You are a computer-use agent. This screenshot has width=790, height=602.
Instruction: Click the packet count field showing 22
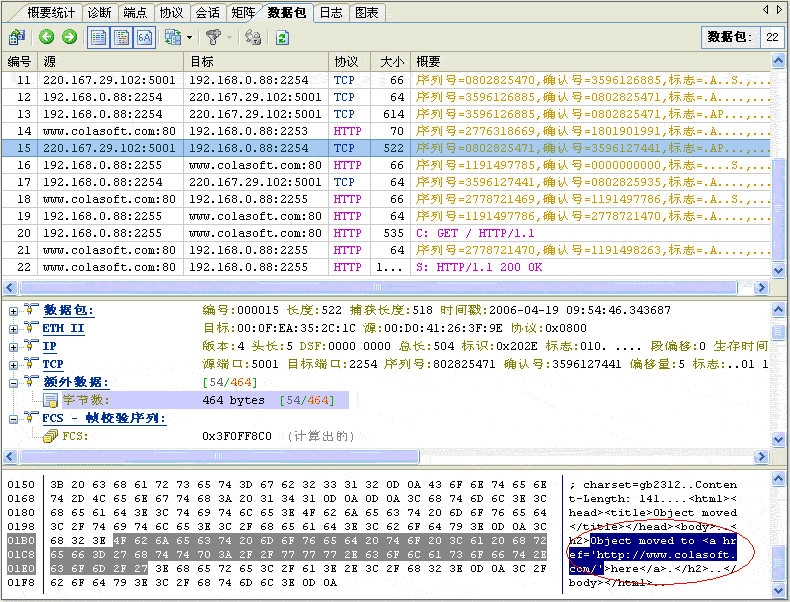772,37
